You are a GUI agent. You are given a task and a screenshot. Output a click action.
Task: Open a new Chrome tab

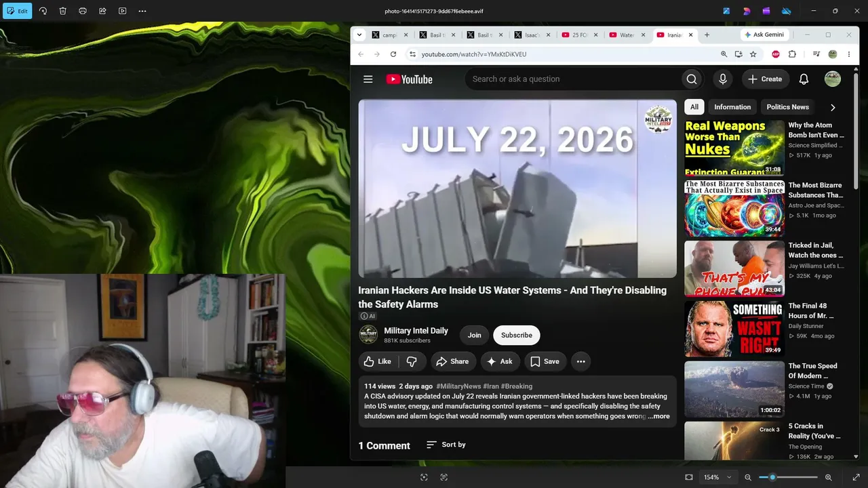707,35
